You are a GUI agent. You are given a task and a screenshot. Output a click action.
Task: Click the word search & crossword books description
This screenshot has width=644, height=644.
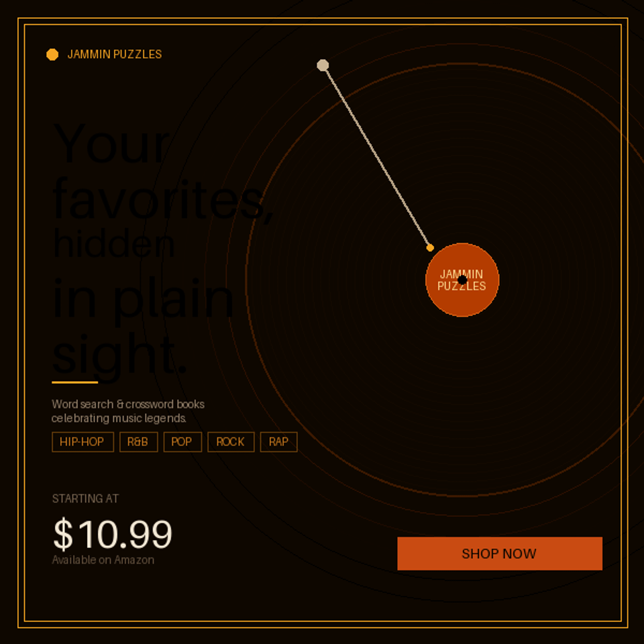click(128, 411)
